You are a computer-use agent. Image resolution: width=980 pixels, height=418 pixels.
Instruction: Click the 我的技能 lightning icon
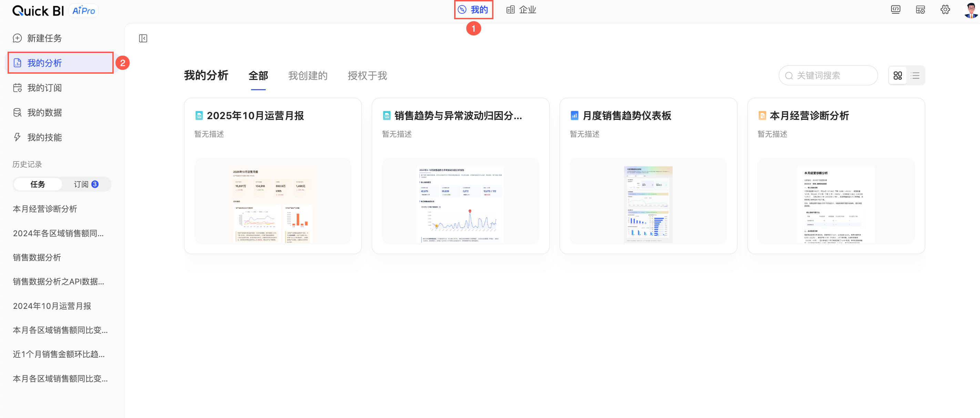point(18,137)
